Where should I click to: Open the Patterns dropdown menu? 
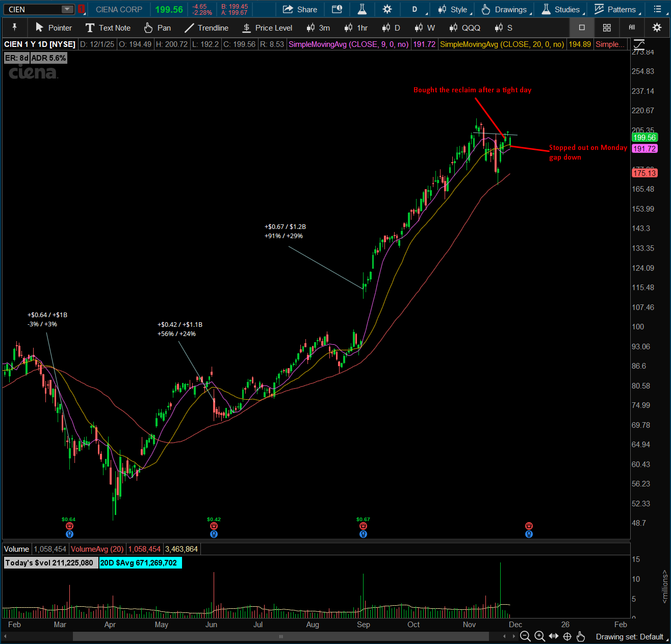point(615,9)
